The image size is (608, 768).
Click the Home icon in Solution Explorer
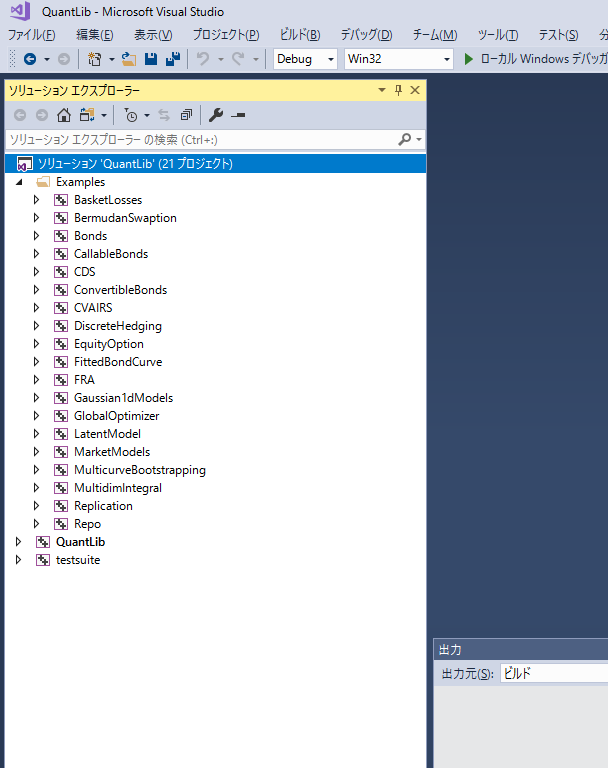[64, 115]
